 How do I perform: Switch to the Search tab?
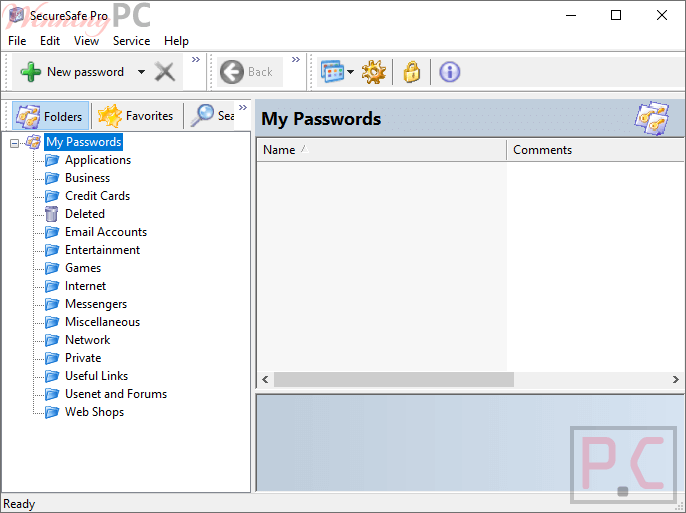coord(213,116)
